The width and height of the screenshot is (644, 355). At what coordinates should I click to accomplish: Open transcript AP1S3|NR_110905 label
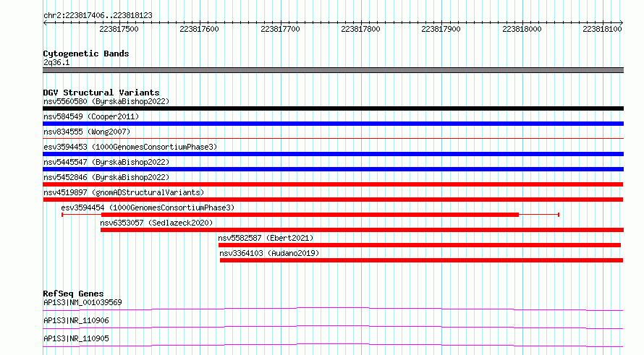(77, 338)
